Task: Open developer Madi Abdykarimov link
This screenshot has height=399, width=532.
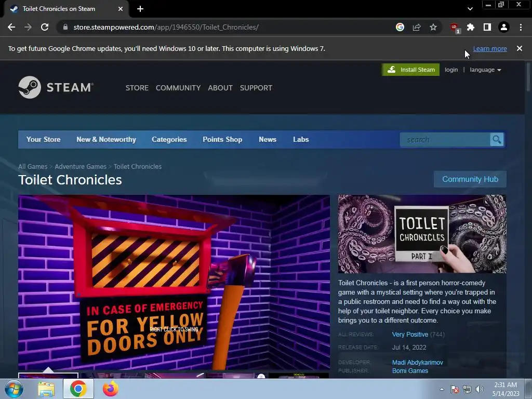Action: [418, 362]
